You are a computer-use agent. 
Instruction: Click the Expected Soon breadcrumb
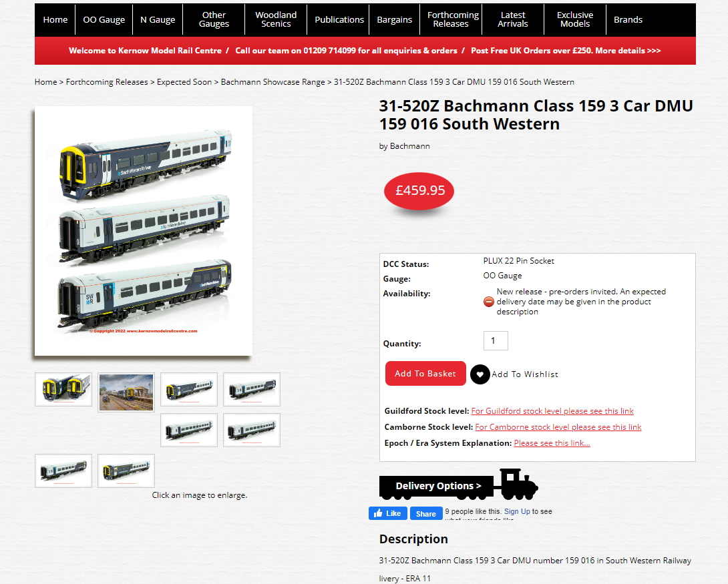184,82
